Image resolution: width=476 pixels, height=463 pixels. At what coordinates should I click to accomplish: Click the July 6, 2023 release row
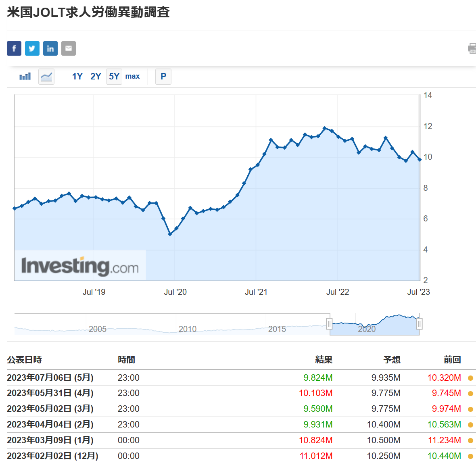click(50, 378)
